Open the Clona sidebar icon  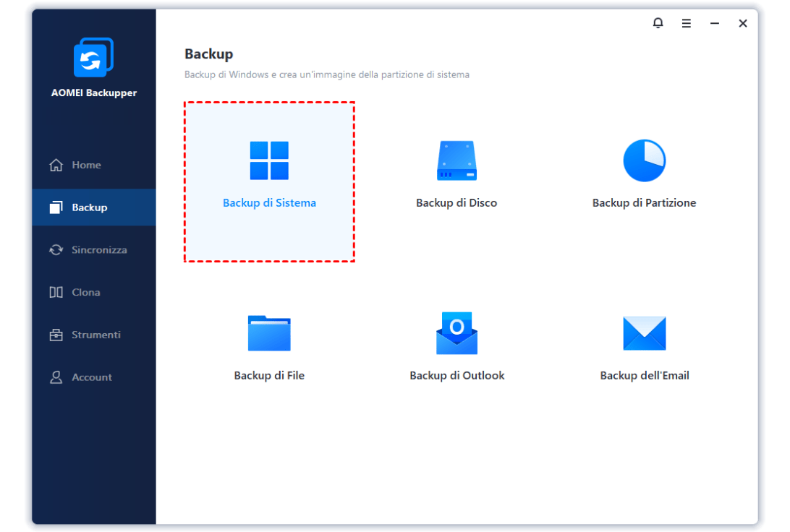pyautogui.click(x=56, y=293)
